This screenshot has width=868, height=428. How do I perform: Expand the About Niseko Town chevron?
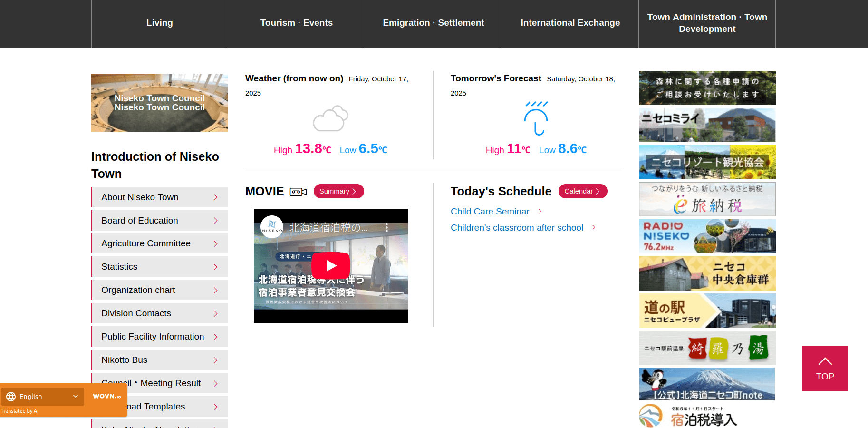[x=215, y=197]
